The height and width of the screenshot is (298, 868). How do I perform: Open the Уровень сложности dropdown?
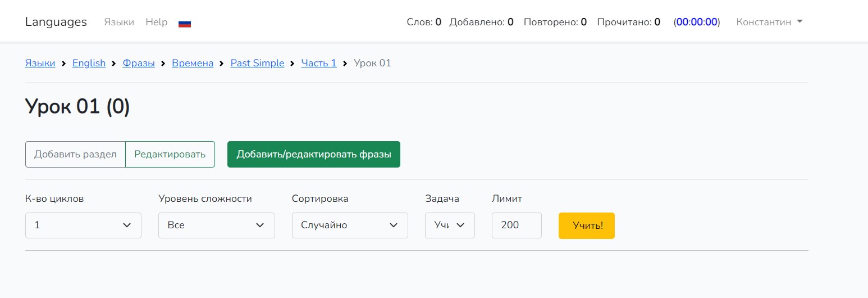point(216,225)
